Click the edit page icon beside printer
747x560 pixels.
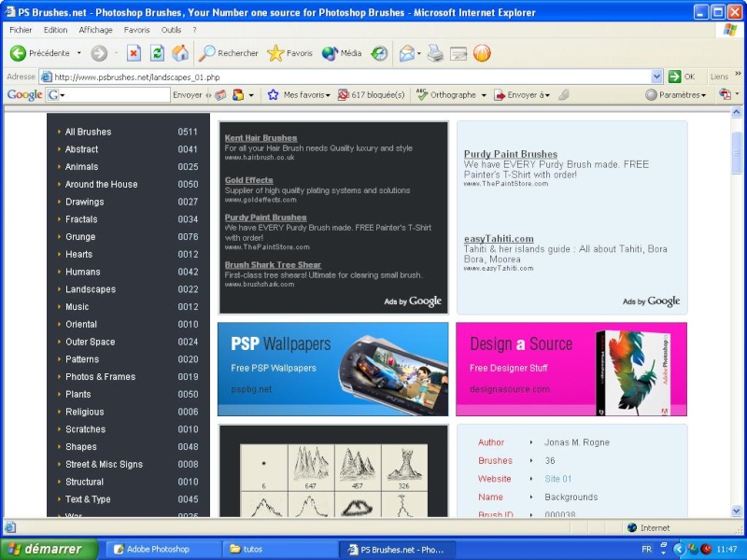(x=458, y=53)
